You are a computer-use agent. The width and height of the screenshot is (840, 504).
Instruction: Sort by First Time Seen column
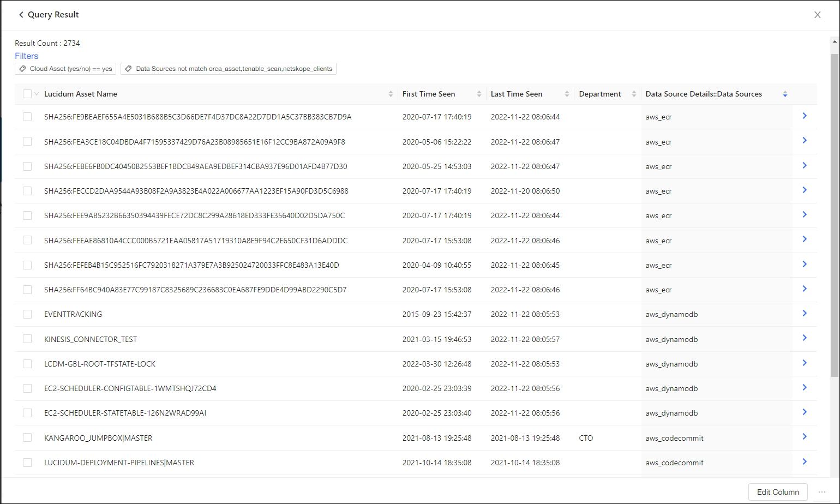479,94
